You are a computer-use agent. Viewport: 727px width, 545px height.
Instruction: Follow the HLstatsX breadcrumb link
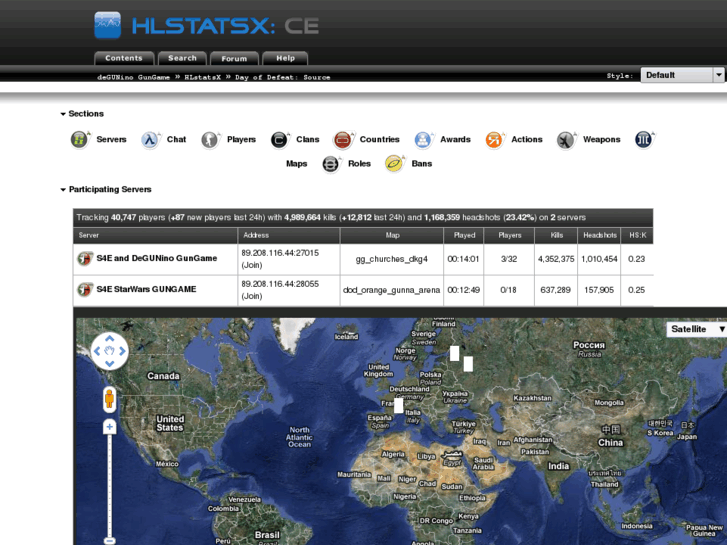click(x=203, y=77)
